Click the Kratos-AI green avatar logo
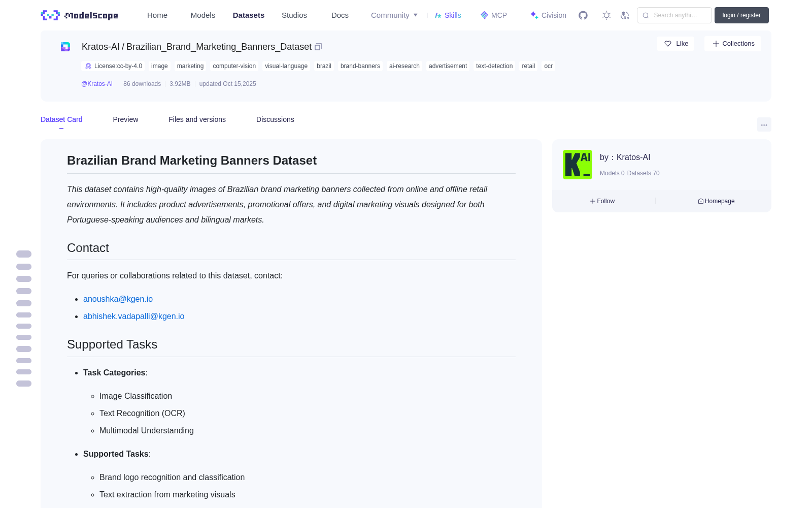Screen dimensions: 812x508 578,165
